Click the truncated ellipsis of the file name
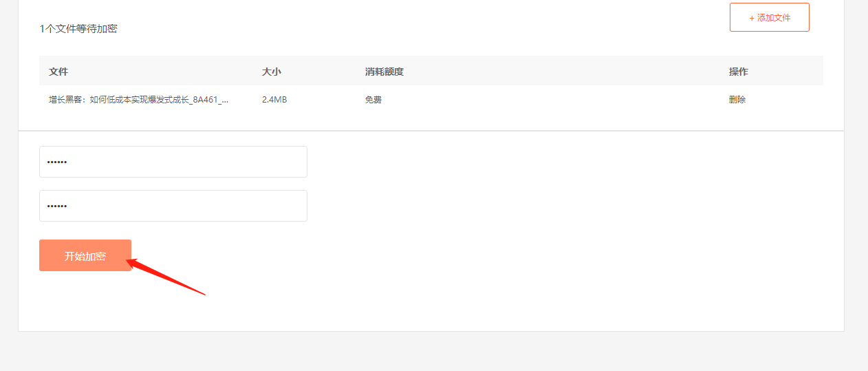 (x=224, y=100)
